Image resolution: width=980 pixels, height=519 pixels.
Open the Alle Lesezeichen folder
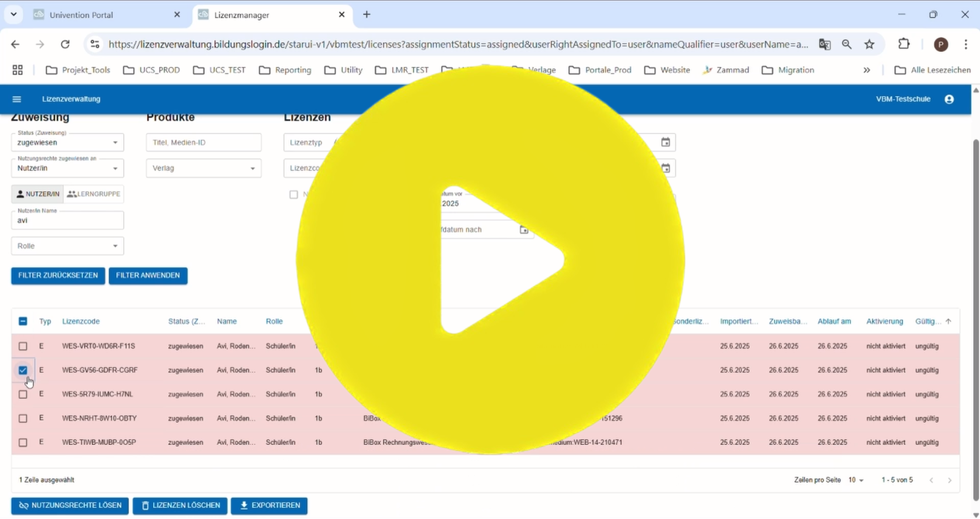pyautogui.click(x=933, y=70)
